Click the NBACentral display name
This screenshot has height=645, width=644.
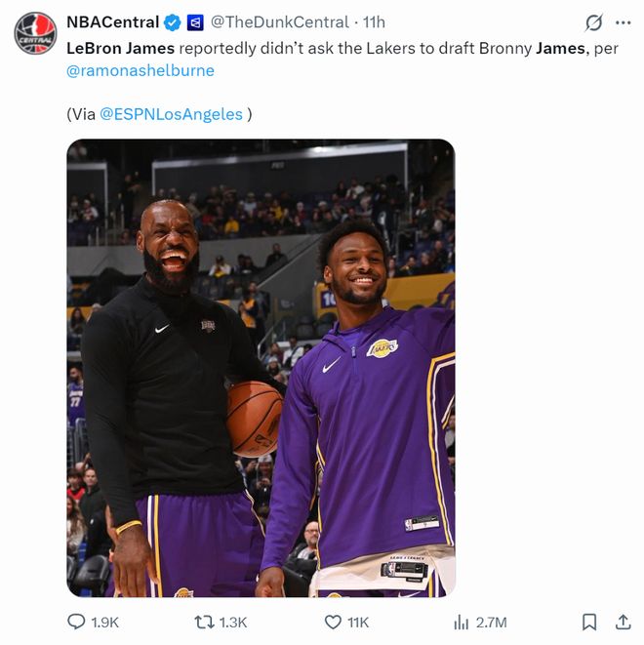(112, 21)
